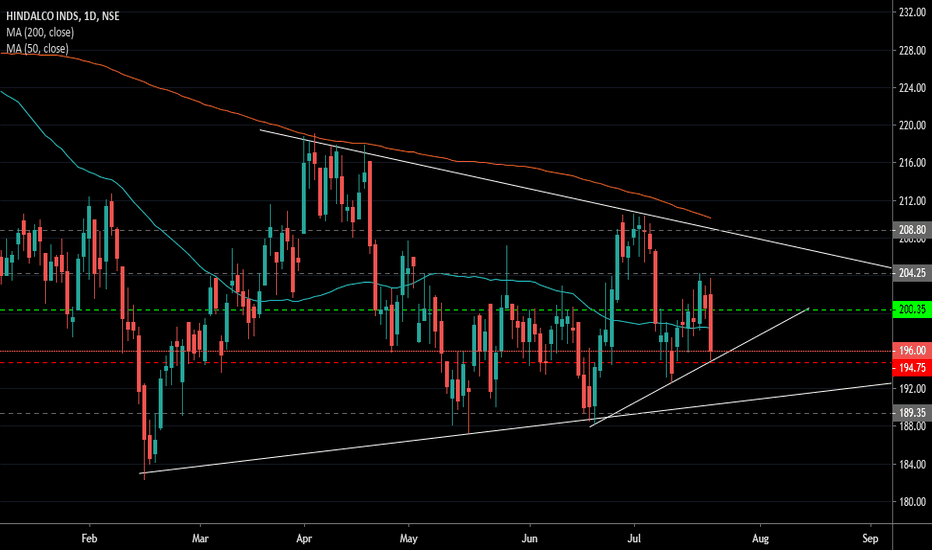Click the Aug label on time axis
Screen dimensions: 932x550
tap(760, 538)
